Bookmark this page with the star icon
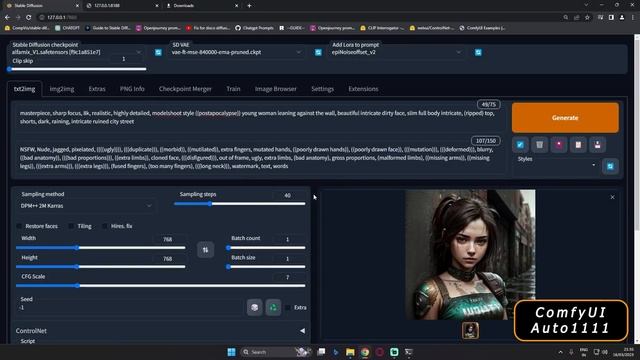Screen dimensions: 640x360 click(x=587, y=18)
